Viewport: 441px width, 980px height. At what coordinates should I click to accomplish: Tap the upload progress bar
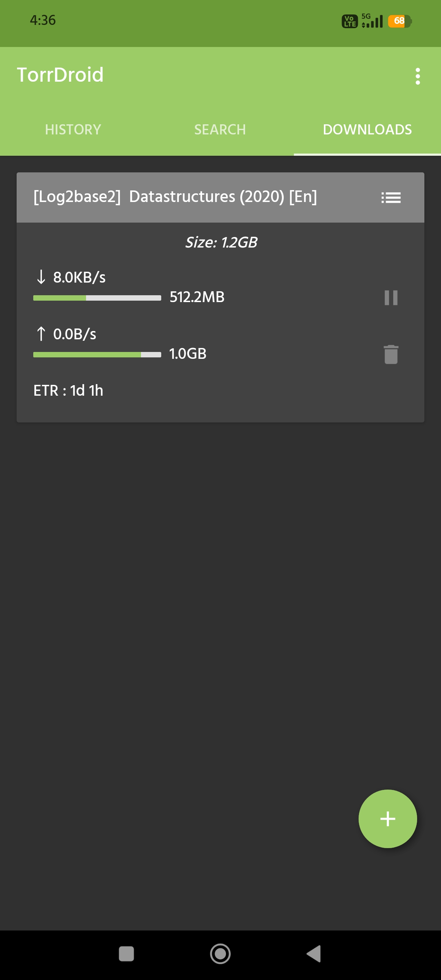point(97,354)
